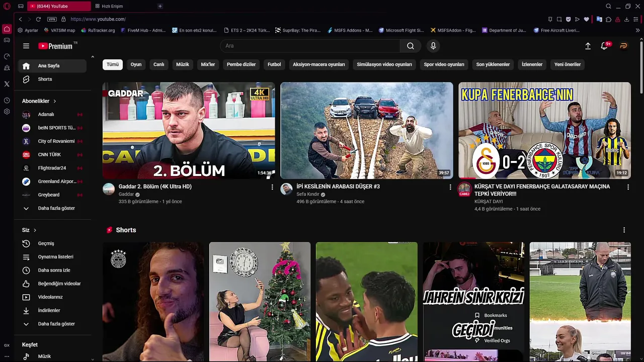The image size is (644, 362).
Task: Select the Simülasyon video oyunları chip
Action: point(384,64)
